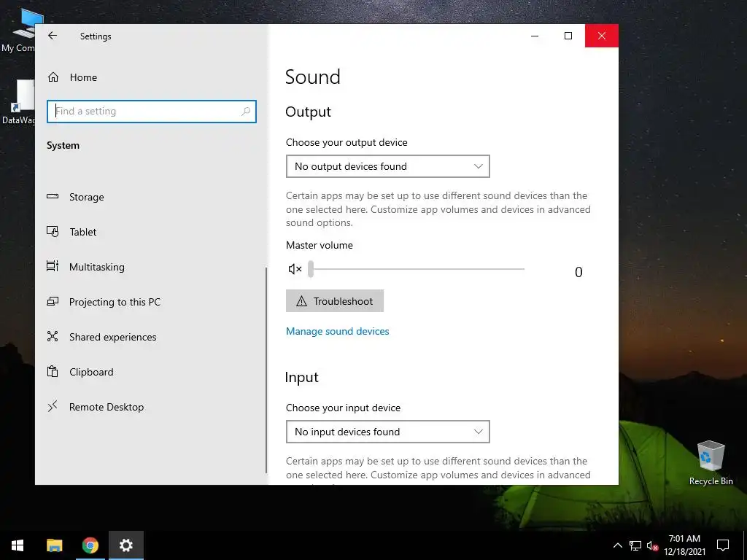Viewport: 747px width, 560px height.
Task: Click the sidebar vertical scrollbar
Action: pyautogui.click(x=266, y=370)
